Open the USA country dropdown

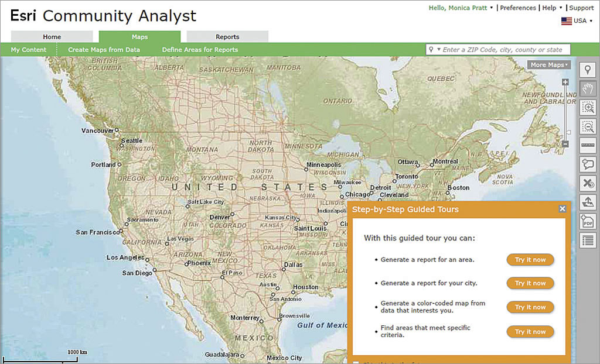583,21
